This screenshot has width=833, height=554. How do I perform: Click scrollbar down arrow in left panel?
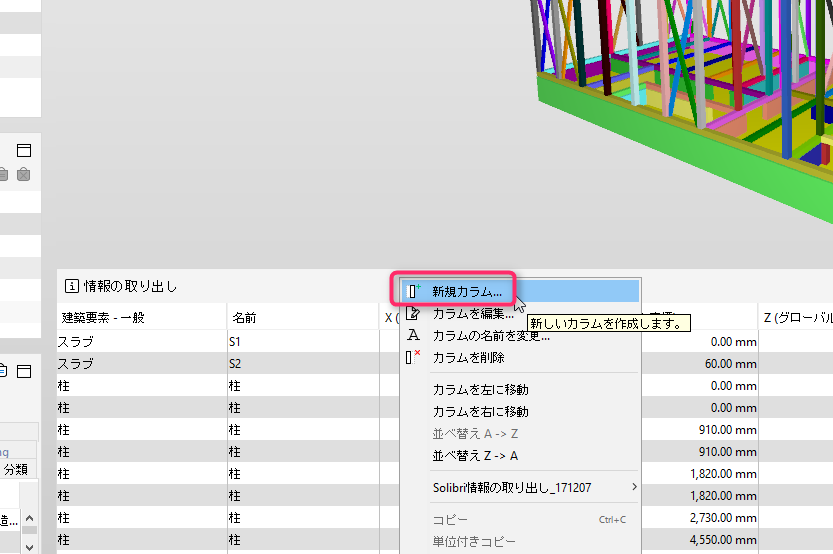click(30, 547)
